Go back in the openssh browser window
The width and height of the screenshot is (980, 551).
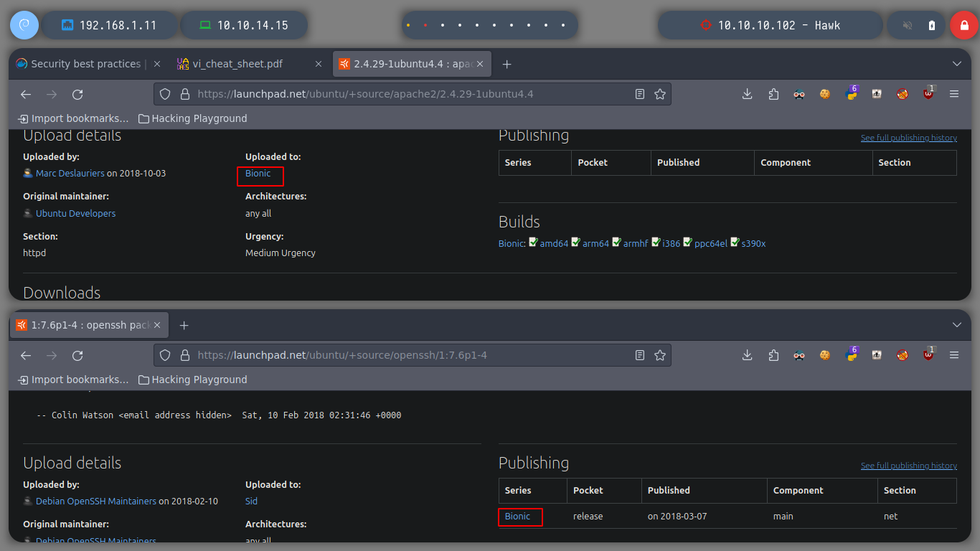coord(26,355)
